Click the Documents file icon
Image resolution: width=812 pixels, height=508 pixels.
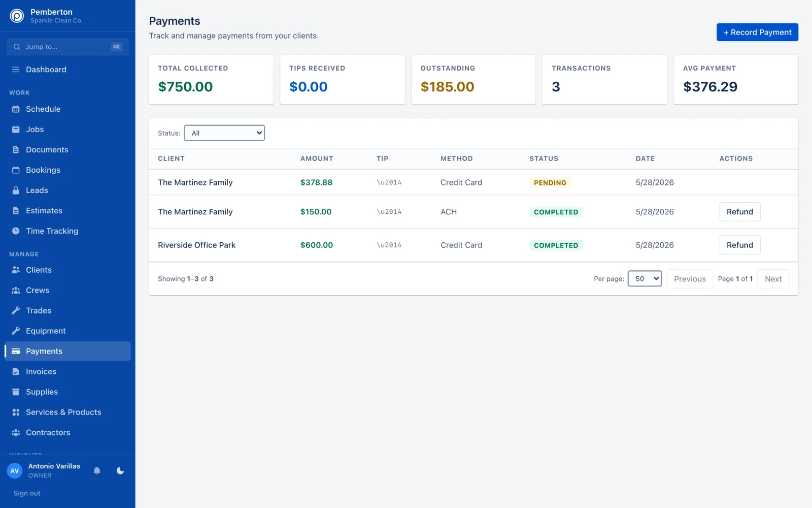coord(16,150)
